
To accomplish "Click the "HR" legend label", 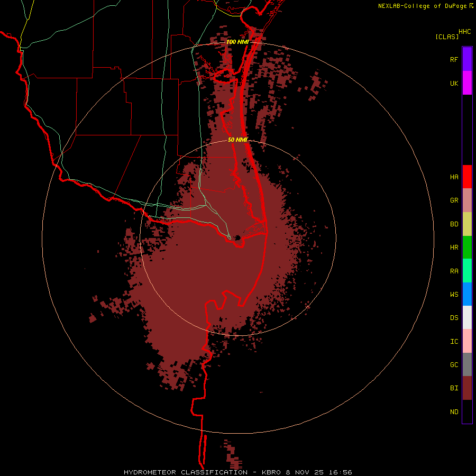I will coord(454,248).
